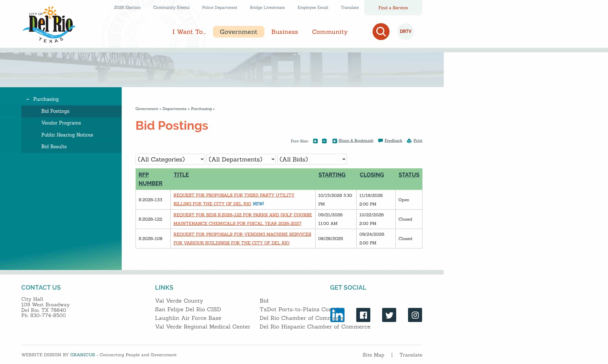Open the Laughlin Air Force Base link
The width and height of the screenshot is (608, 364).
tap(188, 318)
